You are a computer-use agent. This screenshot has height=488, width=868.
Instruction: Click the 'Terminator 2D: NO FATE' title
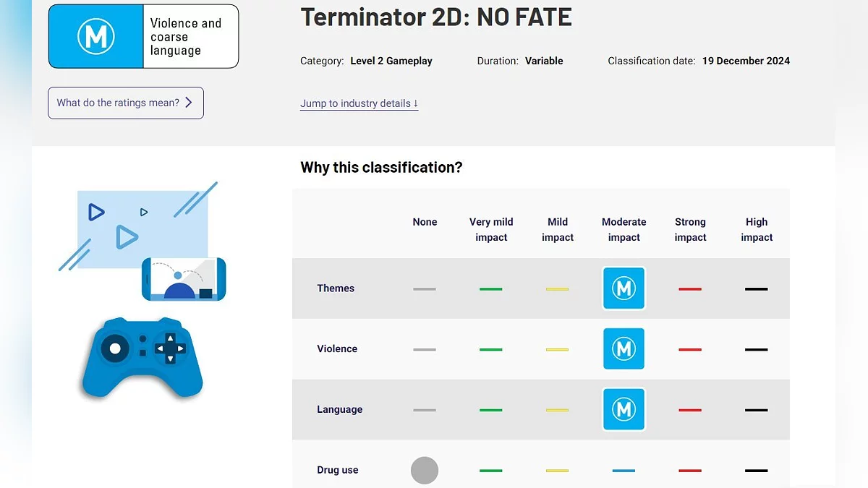(x=436, y=17)
